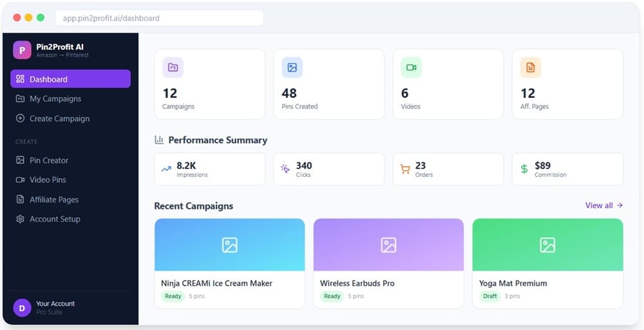The width and height of the screenshot is (644, 330).
Task: Open Account Setup
Action: click(71, 219)
